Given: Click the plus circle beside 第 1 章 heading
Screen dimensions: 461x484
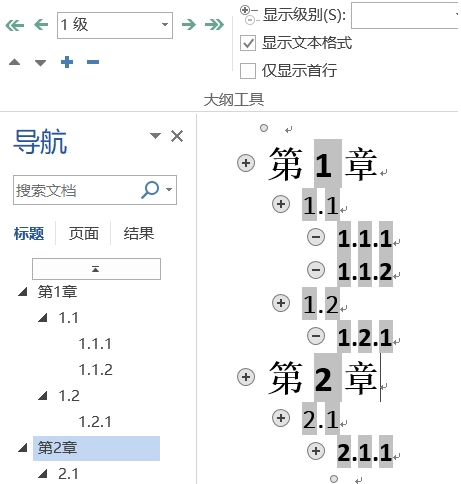Looking at the screenshot, I should (x=246, y=163).
